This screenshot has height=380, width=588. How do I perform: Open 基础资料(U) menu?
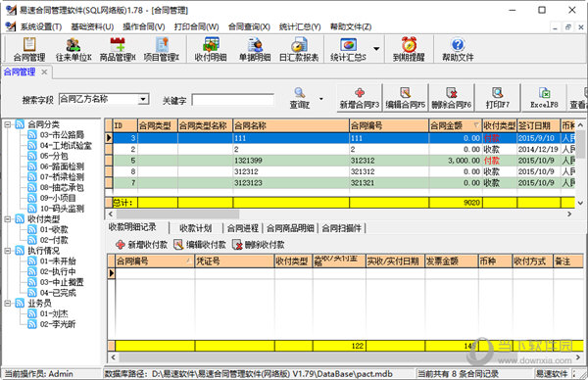(x=92, y=26)
